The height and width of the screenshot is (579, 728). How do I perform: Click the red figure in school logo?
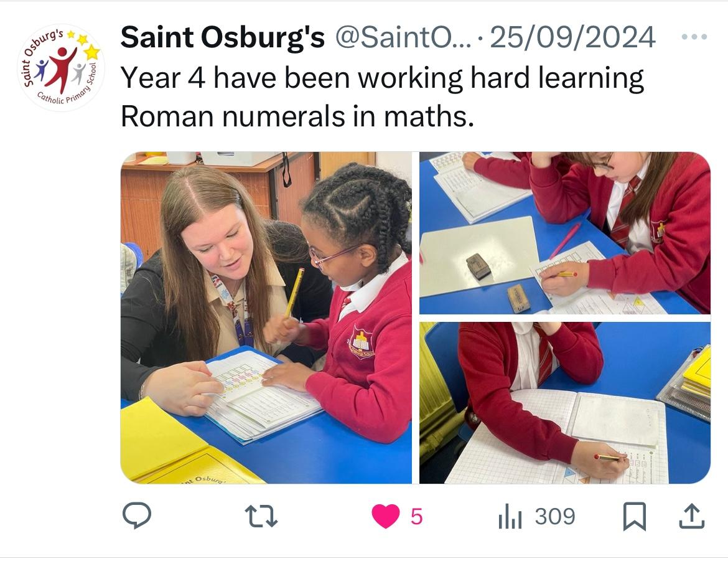coord(62,68)
